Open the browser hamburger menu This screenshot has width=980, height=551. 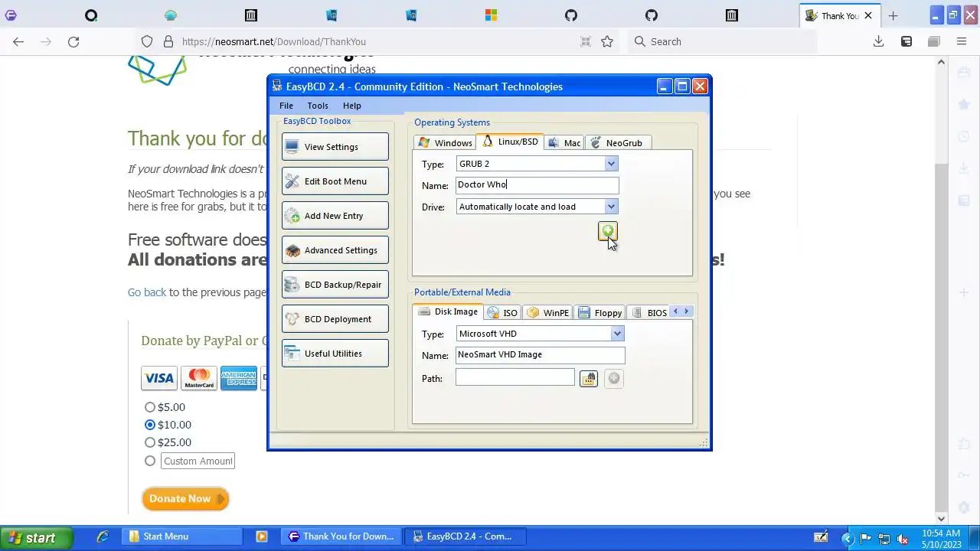[x=962, y=42]
